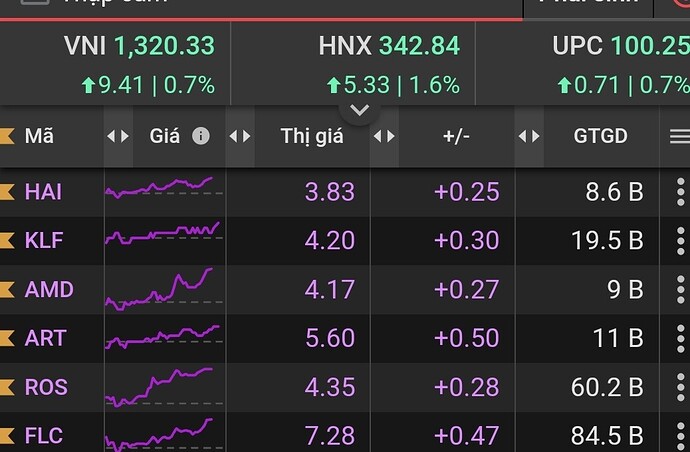
Task: View the FLC price sparkline chart
Action: coord(164,435)
